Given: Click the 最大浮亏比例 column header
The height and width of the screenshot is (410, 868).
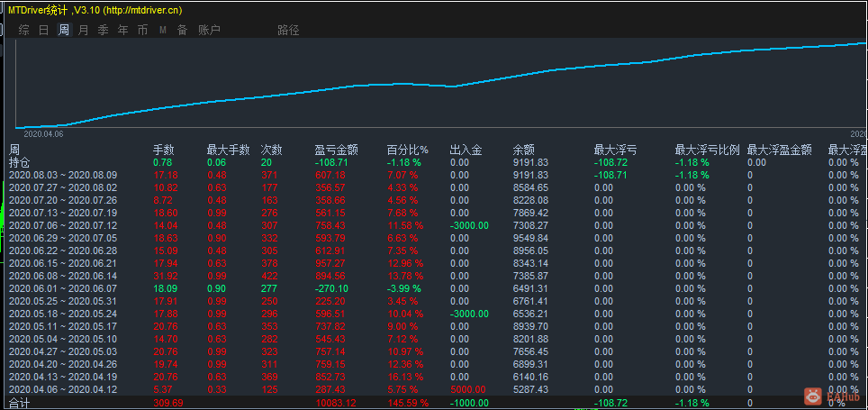Looking at the screenshot, I should (707, 150).
